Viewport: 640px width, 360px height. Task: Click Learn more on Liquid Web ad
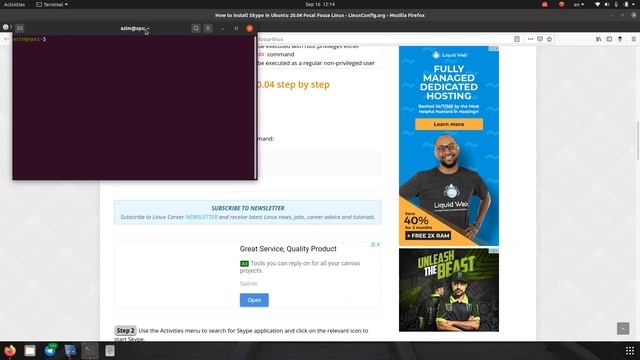point(449,124)
